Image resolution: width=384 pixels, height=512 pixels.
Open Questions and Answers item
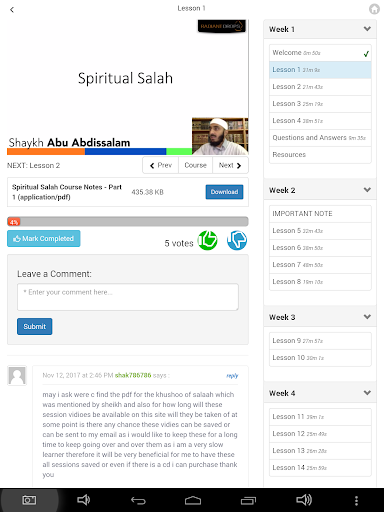320,138
